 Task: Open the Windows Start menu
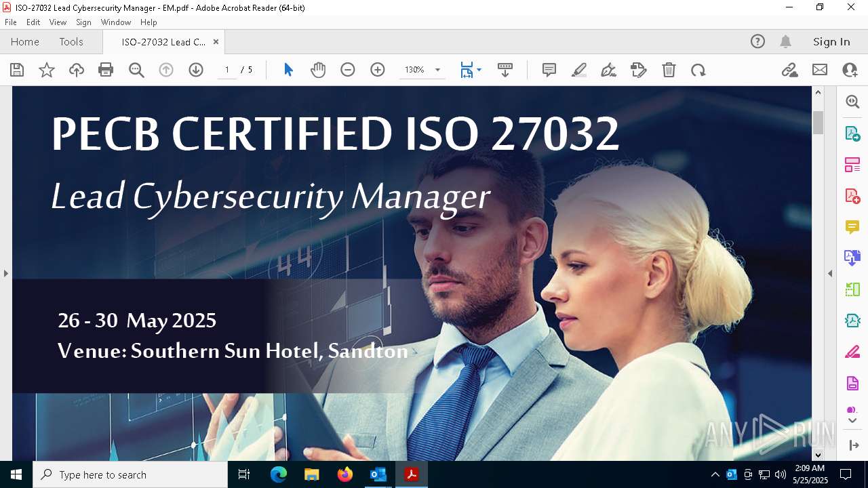[x=16, y=474]
